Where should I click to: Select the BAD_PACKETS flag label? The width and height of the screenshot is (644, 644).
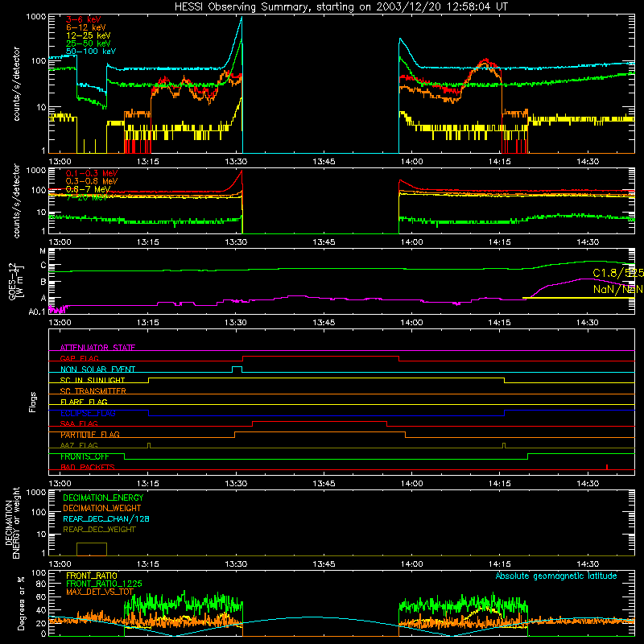click(88, 467)
